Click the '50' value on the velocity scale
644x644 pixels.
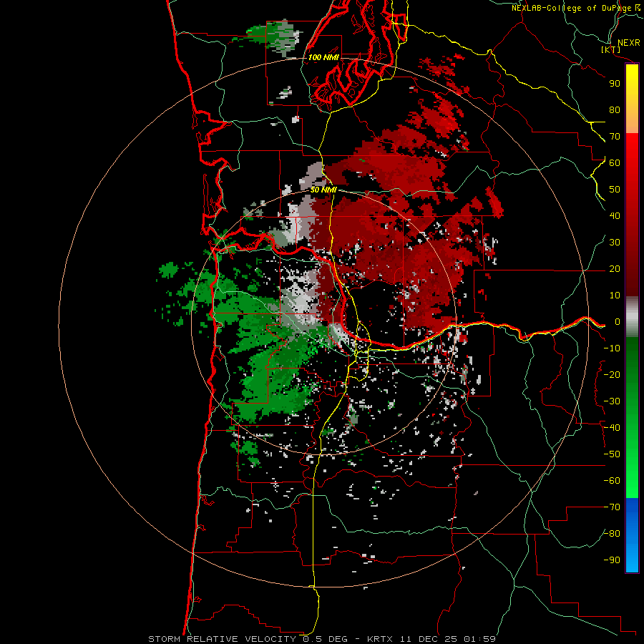tap(615, 190)
